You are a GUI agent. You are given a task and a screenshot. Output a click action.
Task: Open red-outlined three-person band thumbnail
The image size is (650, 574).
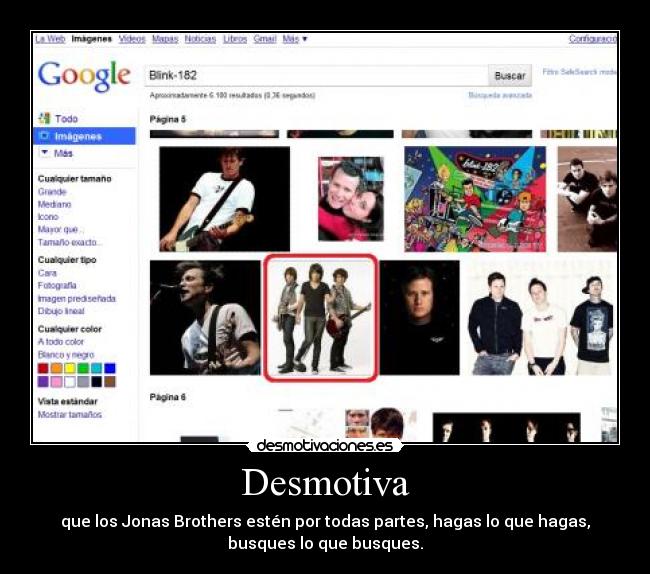tap(321, 317)
